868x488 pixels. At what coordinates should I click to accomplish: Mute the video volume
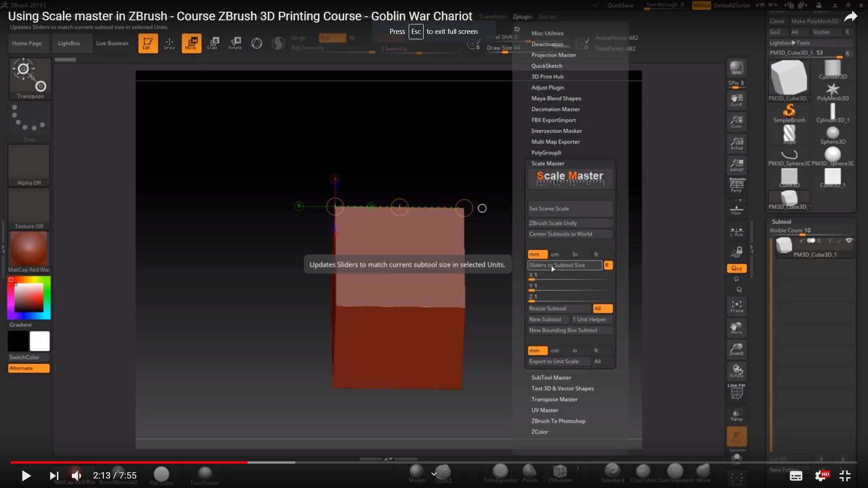pyautogui.click(x=76, y=475)
